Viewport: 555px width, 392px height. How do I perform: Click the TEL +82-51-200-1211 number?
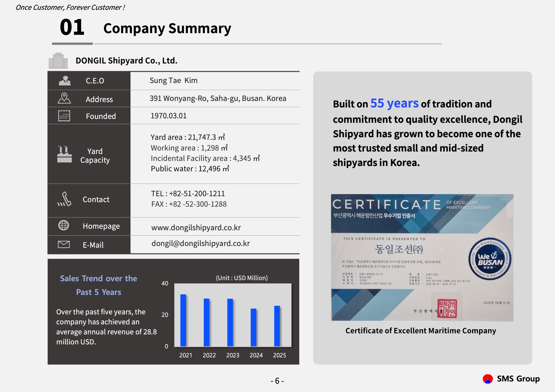click(188, 194)
